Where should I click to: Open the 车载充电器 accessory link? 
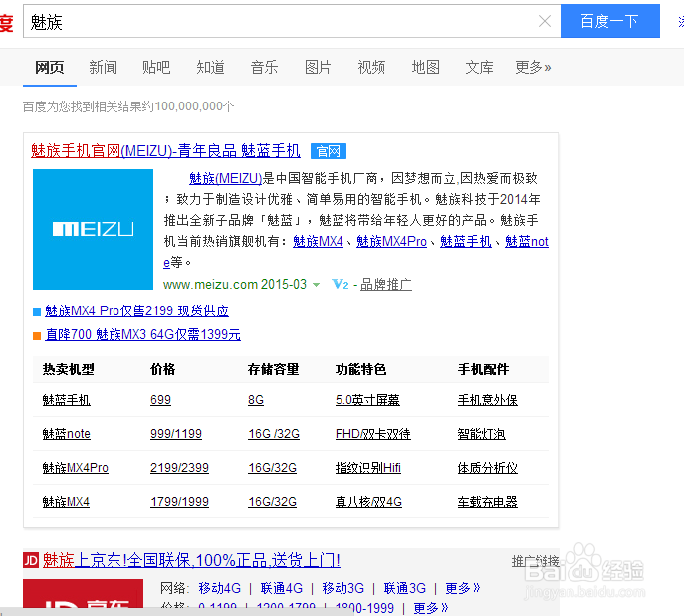click(487, 502)
